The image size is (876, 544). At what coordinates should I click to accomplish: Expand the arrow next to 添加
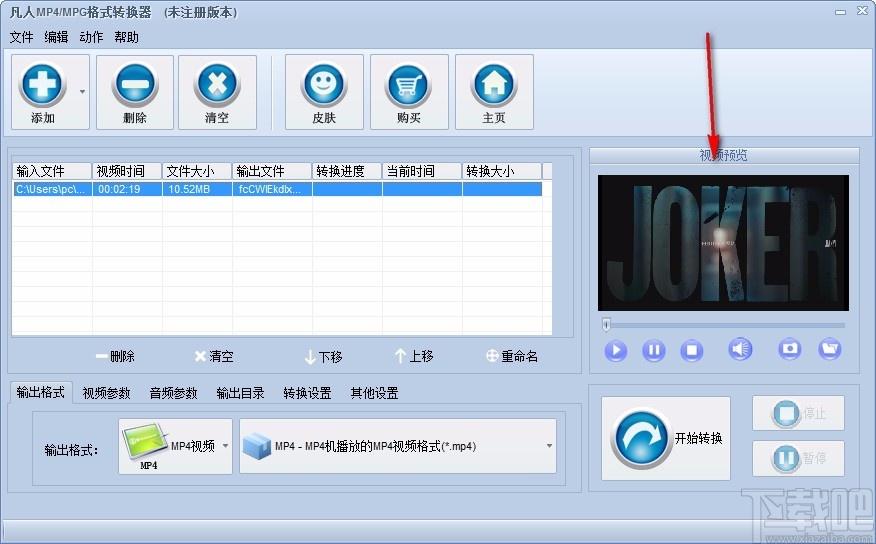(x=82, y=92)
